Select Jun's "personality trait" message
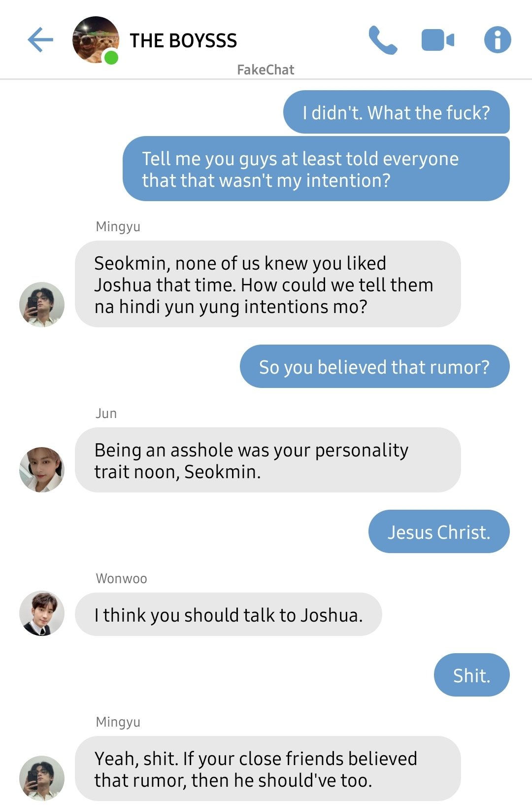Screen dimensions: 532x805 (268, 460)
